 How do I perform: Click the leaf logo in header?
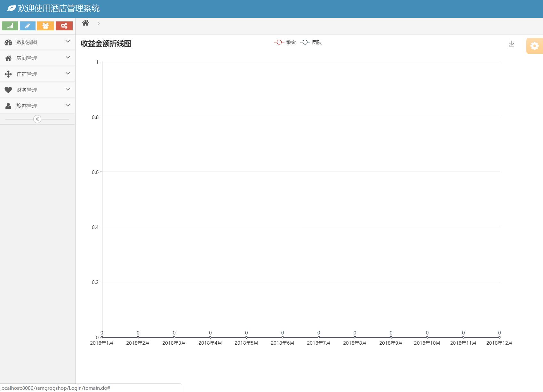tap(12, 8)
